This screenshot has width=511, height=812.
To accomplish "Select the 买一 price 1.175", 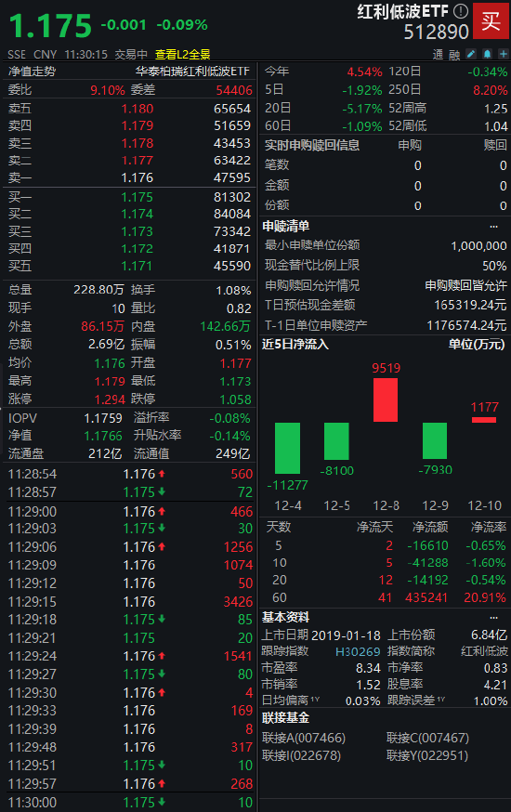I will pos(138,197).
